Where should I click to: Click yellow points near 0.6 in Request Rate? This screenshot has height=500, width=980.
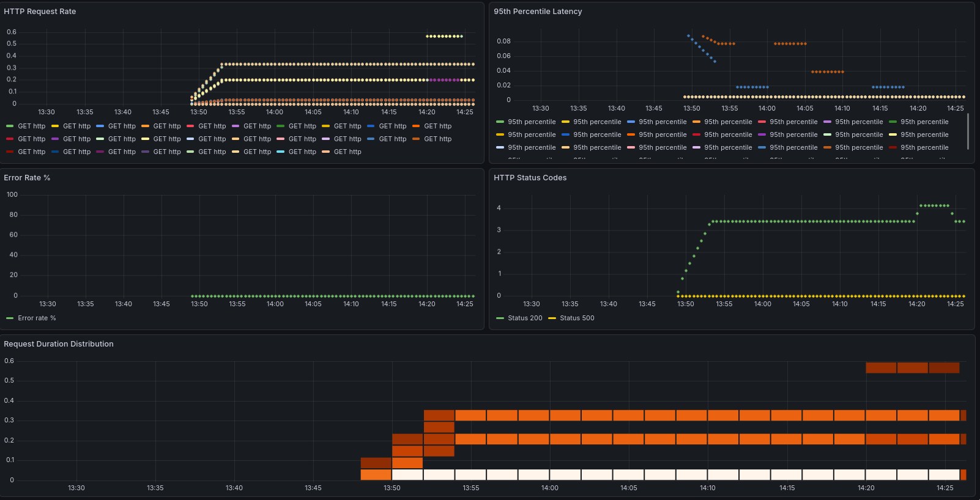coord(444,36)
